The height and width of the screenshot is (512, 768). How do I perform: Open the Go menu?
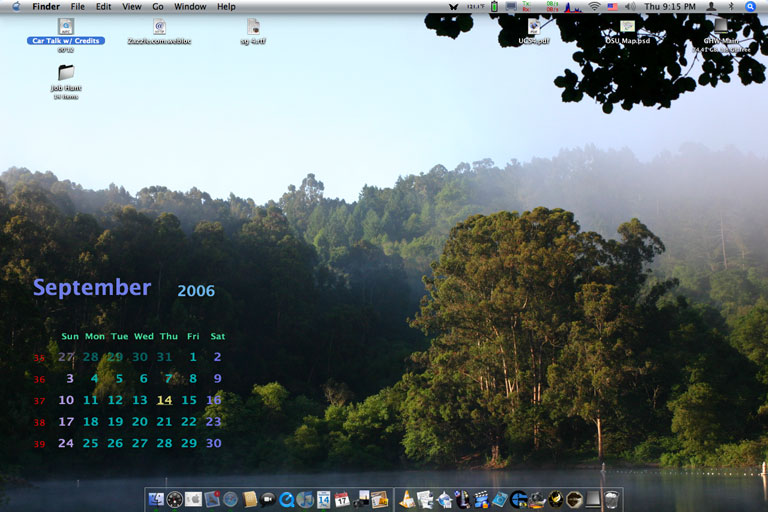pyautogui.click(x=158, y=6)
